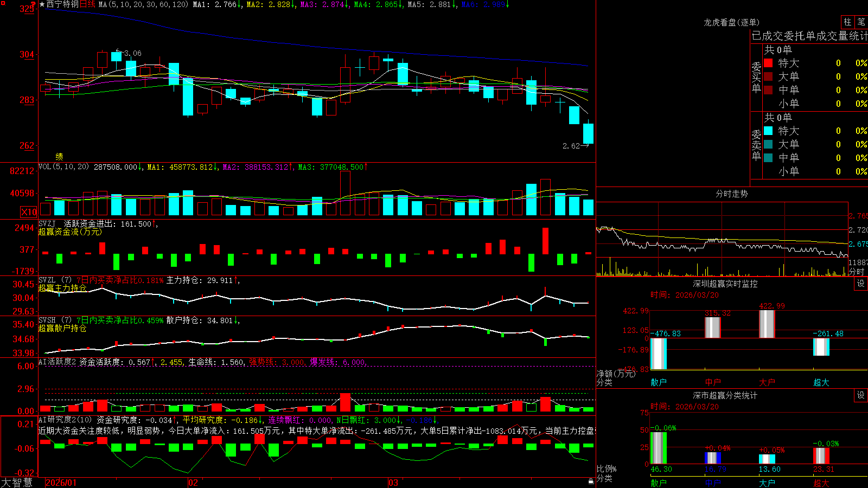Click the green 散户 ratio bar 46.30
Viewport: 868px width, 488px height.
click(659, 448)
